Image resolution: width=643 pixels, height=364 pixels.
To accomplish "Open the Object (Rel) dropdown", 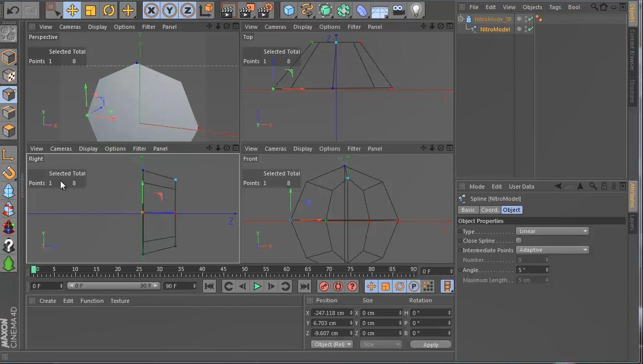I will tap(332, 344).
